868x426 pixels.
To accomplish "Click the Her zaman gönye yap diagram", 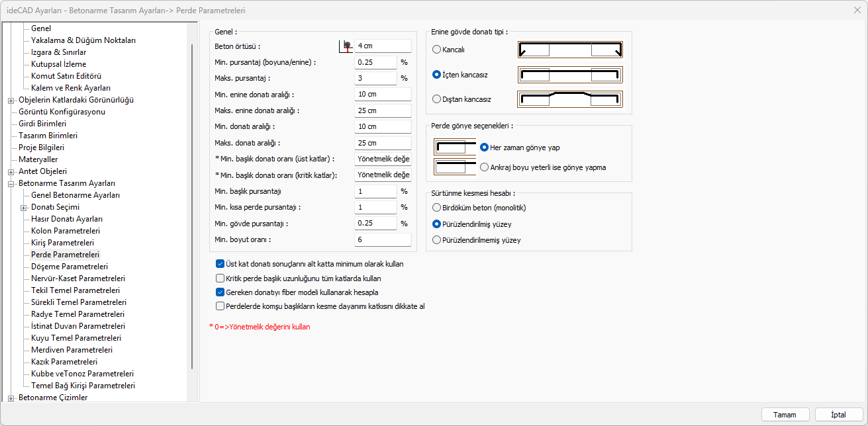I will pyautogui.click(x=454, y=147).
